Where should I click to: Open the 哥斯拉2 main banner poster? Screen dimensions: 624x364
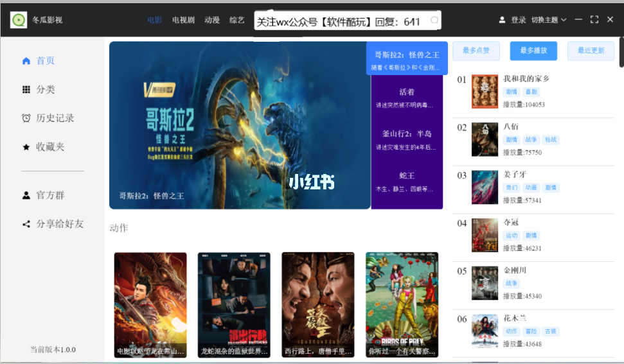point(240,125)
